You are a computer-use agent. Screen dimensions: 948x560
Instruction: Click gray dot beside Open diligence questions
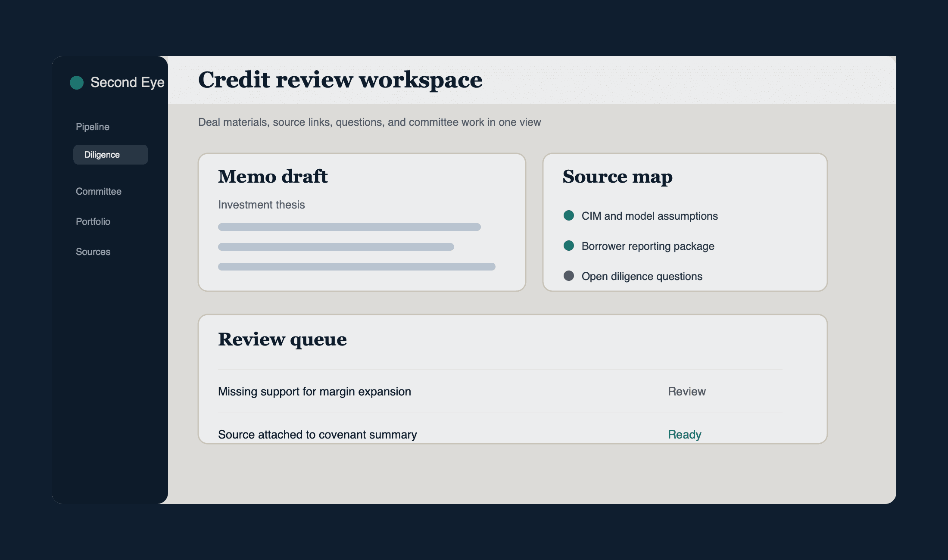click(x=569, y=276)
